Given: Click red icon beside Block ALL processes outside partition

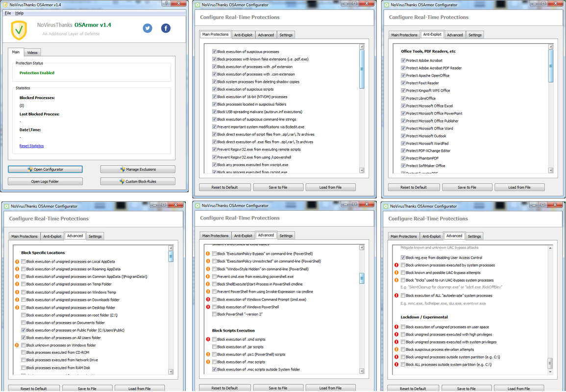Looking at the screenshot, I should tap(397, 365).
